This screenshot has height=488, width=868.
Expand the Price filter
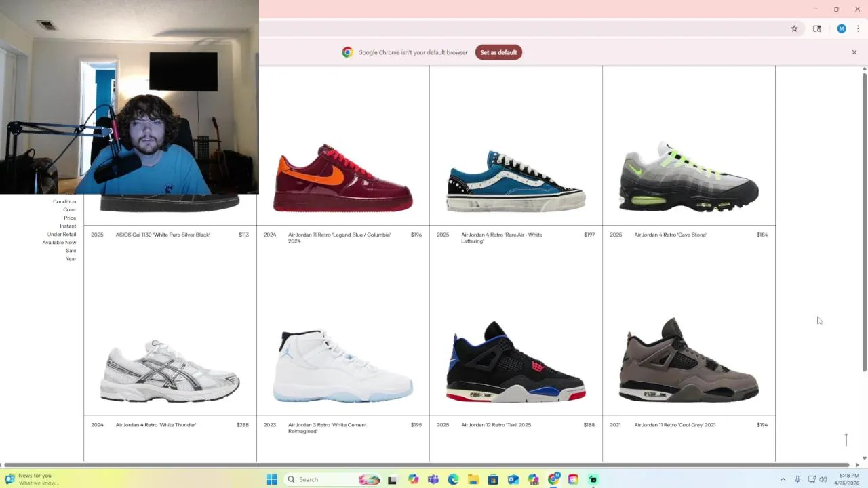tap(70, 218)
